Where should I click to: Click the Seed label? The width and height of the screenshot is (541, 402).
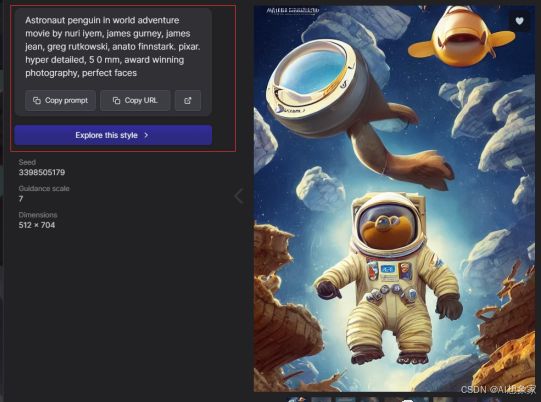click(x=27, y=162)
